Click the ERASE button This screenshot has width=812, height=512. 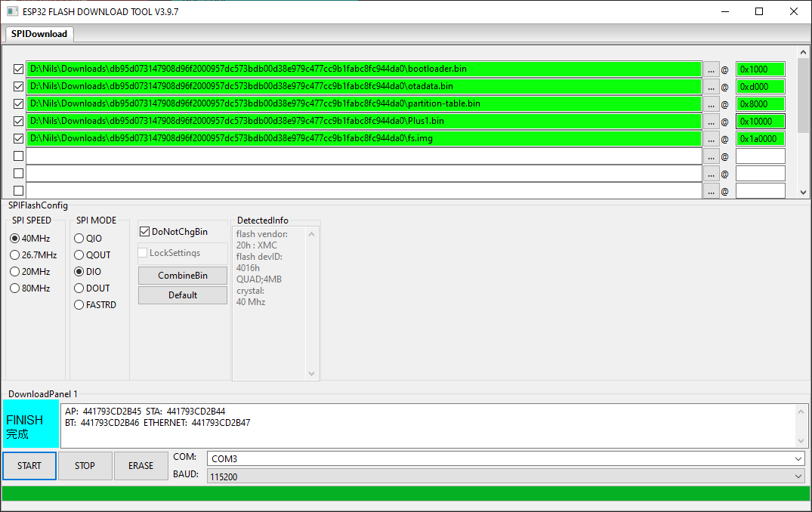(x=140, y=465)
